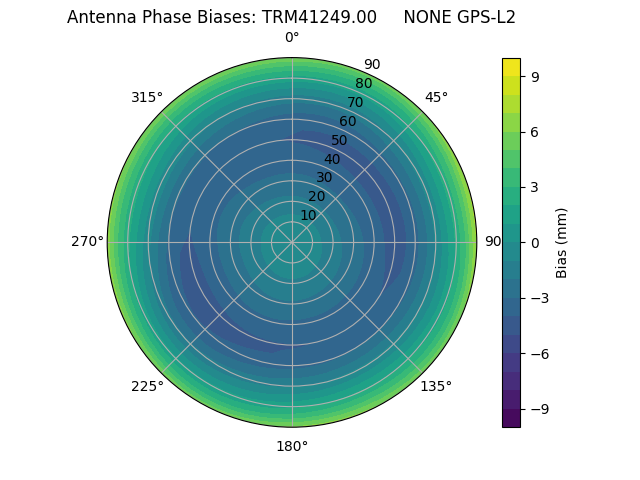
Task: Click the radial tick label 50
Action: coord(340,140)
